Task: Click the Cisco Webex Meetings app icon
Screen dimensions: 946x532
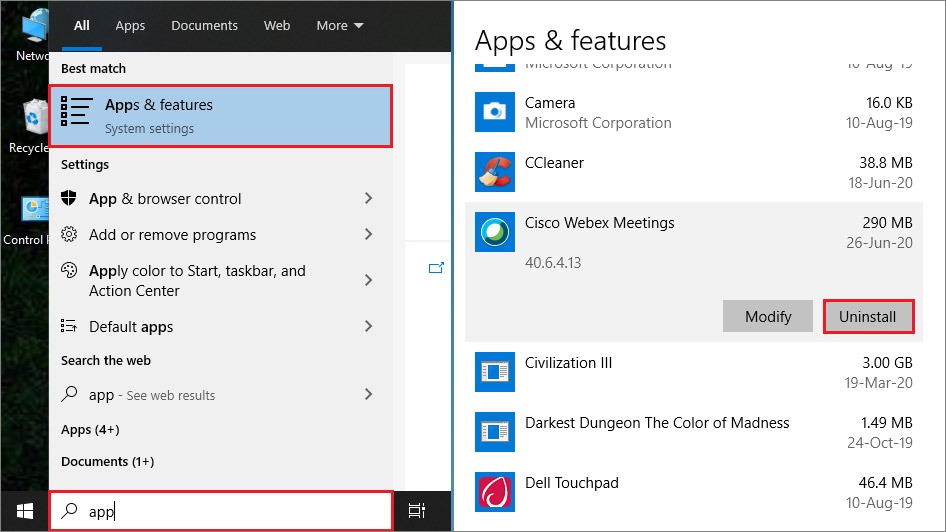Action: (495, 232)
